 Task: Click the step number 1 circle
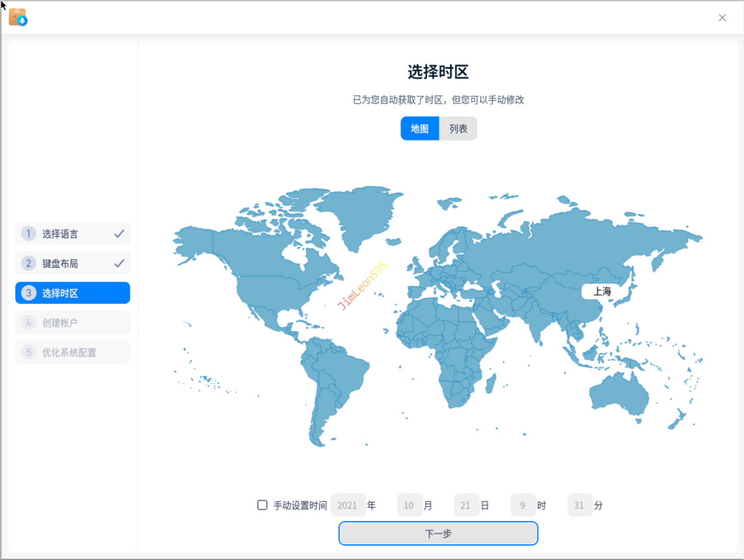pyautogui.click(x=28, y=234)
